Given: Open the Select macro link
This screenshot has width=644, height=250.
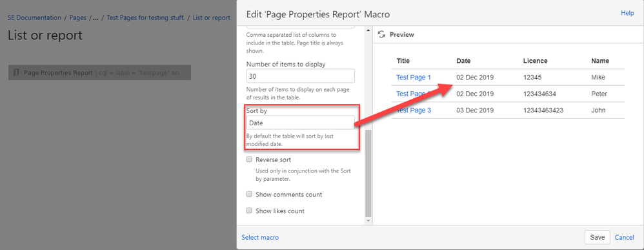Looking at the screenshot, I should pos(260,237).
